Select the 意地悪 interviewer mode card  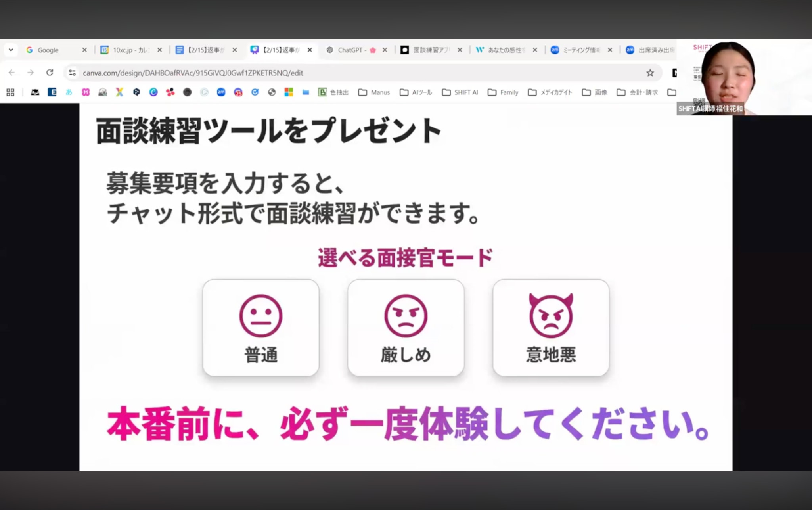[551, 328]
